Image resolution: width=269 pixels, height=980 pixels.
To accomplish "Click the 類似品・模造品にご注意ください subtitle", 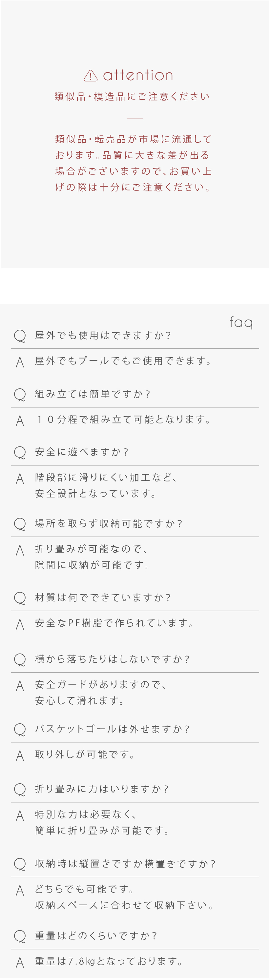I will 132,97.
